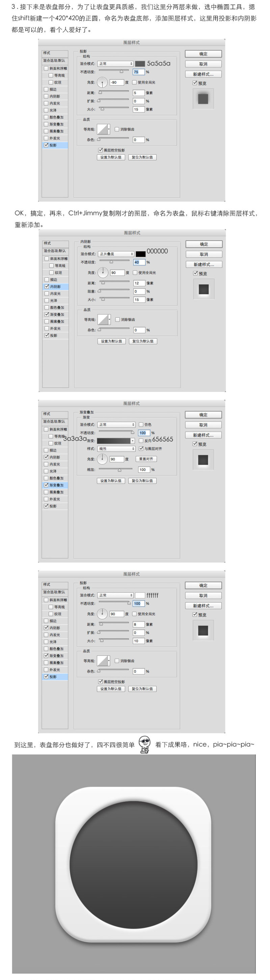
Task: Click the white ffffff shadow color swatch
Action: (x=140, y=595)
